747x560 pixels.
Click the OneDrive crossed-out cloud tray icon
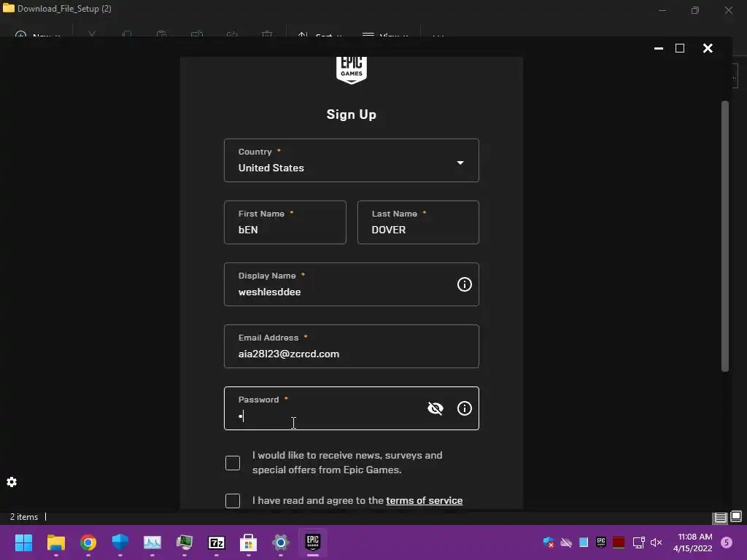[x=566, y=542]
